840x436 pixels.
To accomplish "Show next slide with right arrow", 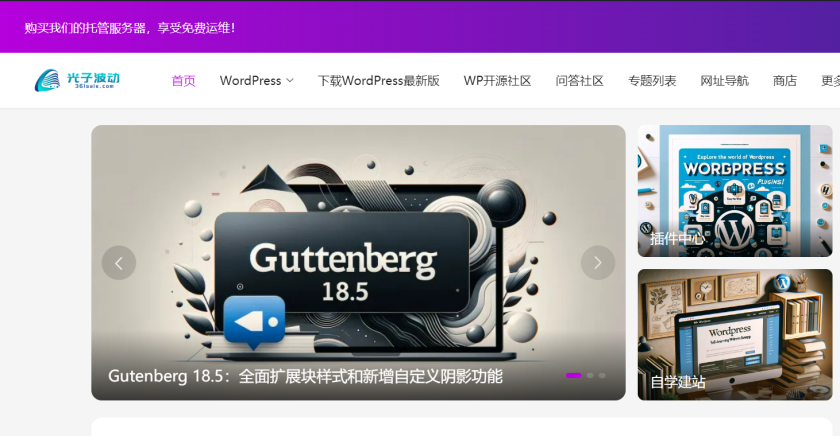I will [x=598, y=262].
